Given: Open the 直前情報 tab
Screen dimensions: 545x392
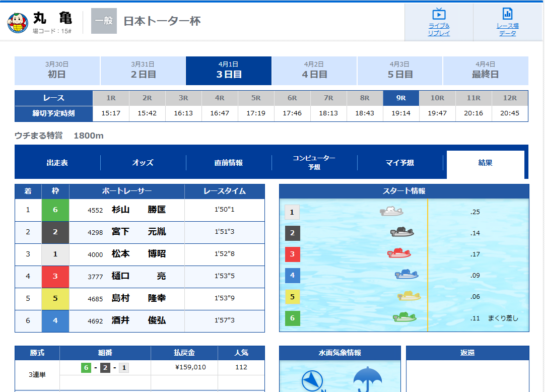Looking at the screenshot, I should (x=228, y=163).
